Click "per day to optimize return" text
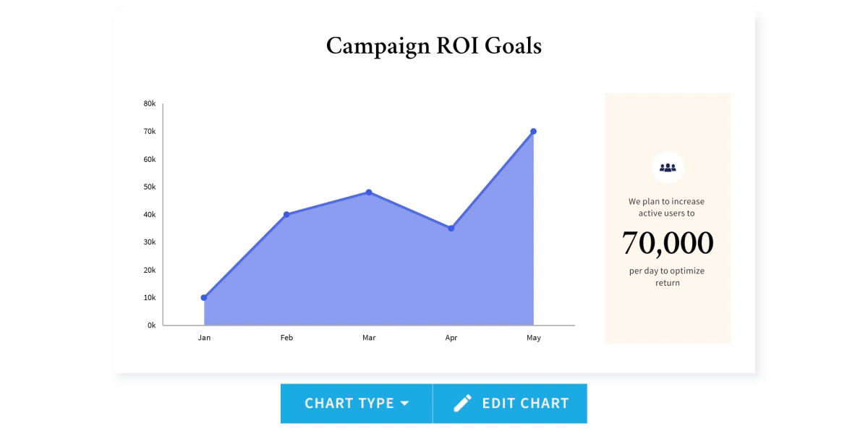868x434 pixels. [667, 277]
